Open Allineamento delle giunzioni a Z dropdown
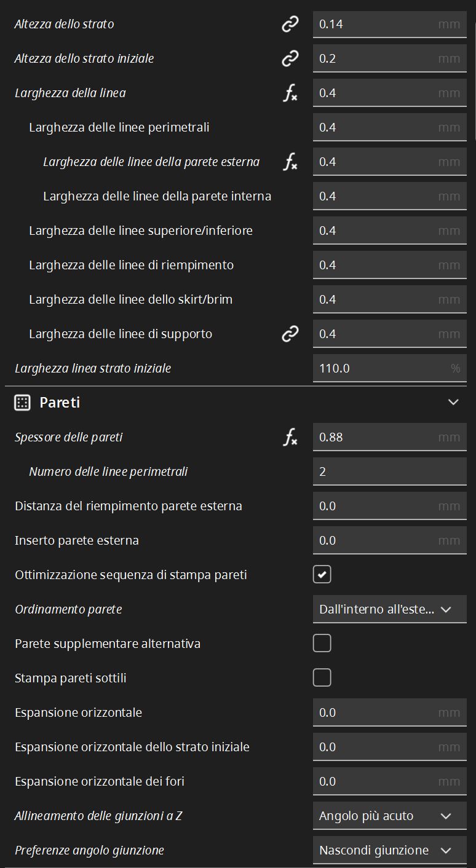Screen dimensions: 476x868 [x=390, y=816]
